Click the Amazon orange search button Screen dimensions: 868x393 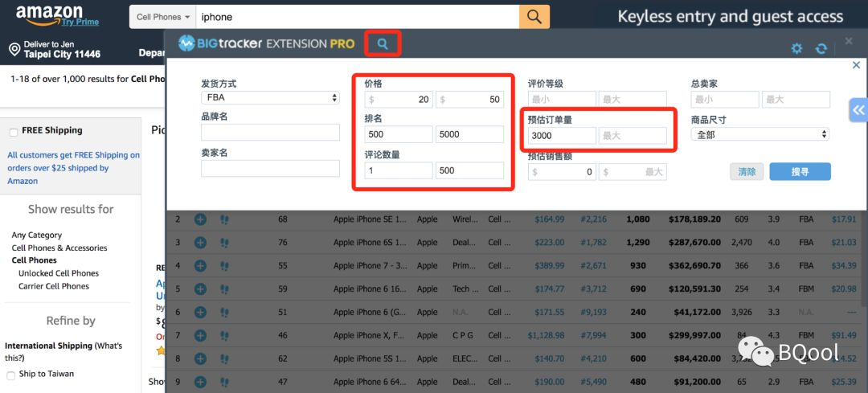(534, 17)
